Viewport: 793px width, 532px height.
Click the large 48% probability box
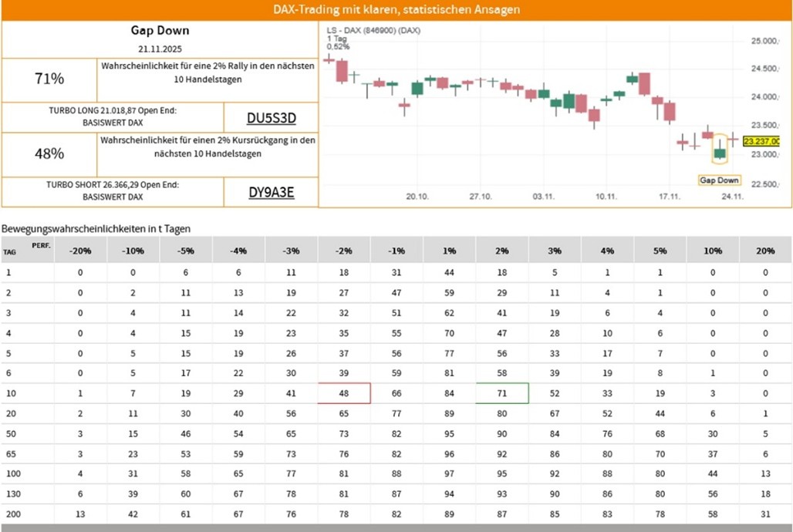pyautogui.click(x=49, y=154)
